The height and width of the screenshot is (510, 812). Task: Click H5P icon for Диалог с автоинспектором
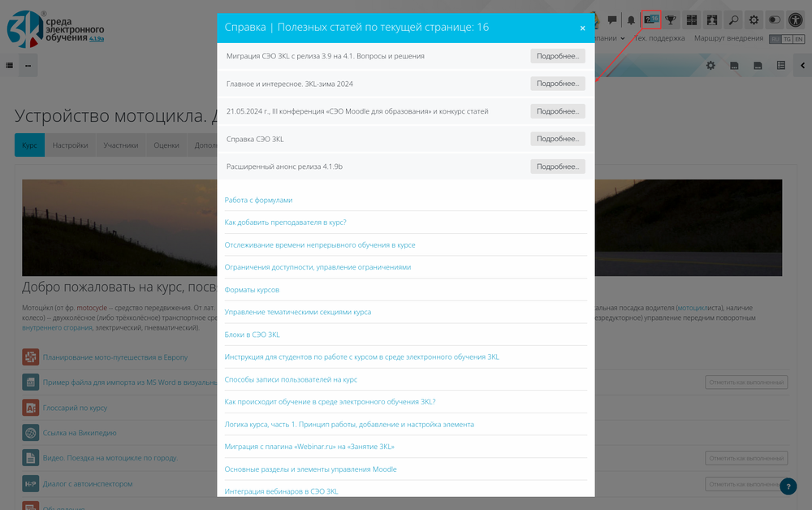[31, 483]
